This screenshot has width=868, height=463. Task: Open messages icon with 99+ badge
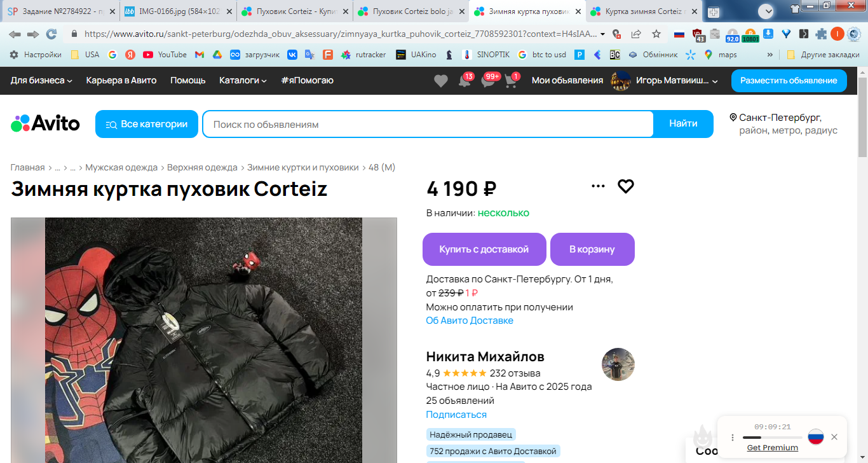coord(488,81)
